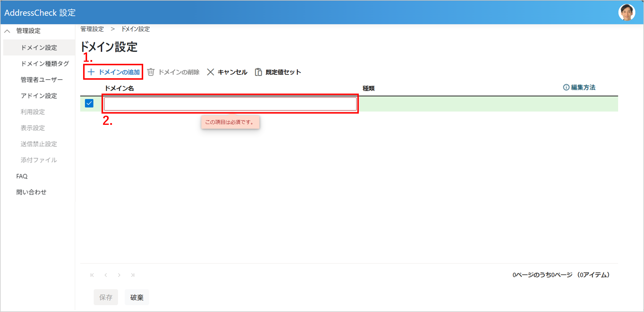Click the next page arrow
Screen dimensions: 644x312
point(119,275)
